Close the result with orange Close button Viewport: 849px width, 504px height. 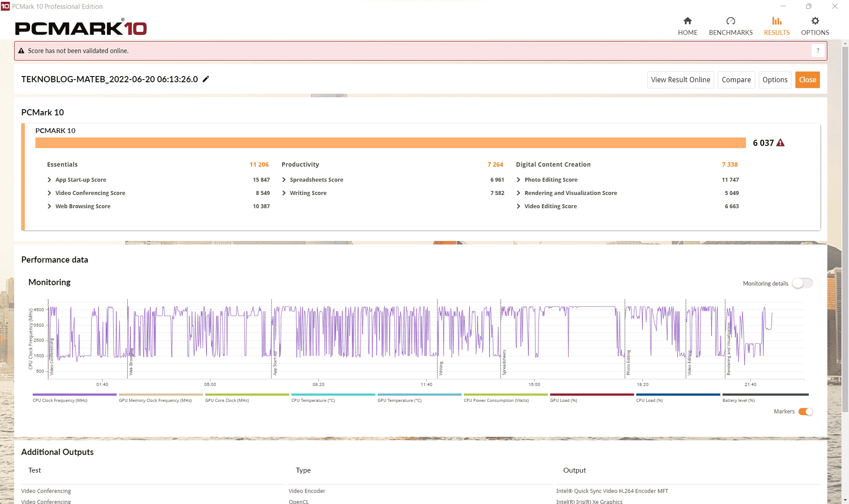[x=807, y=80]
